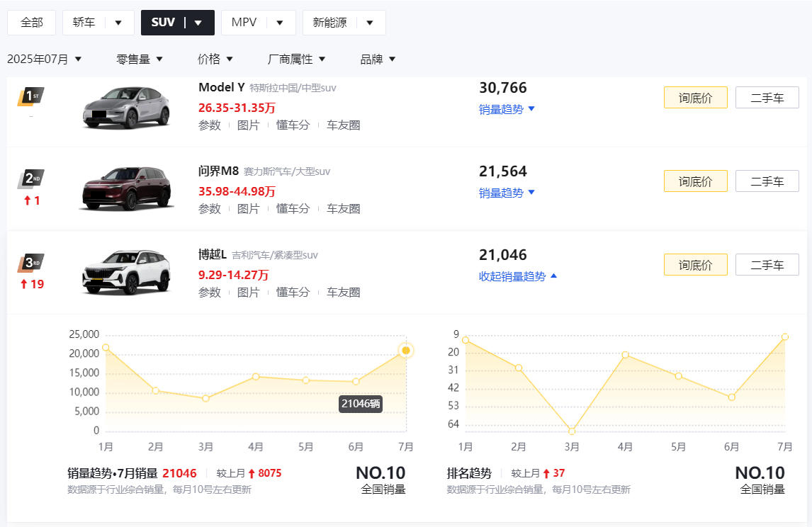Click the 35.98-44.98万 price text
812x527 pixels.
[x=237, y=191]
